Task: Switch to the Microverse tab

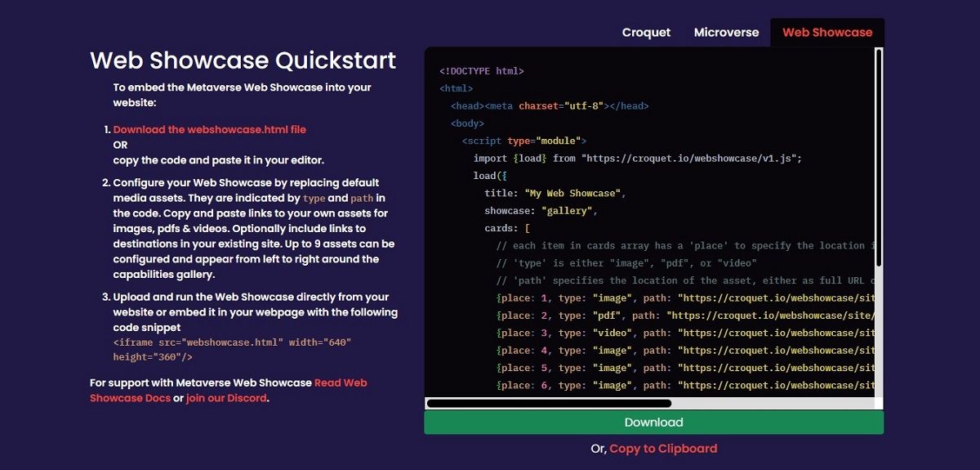Action: coord(726,33)
